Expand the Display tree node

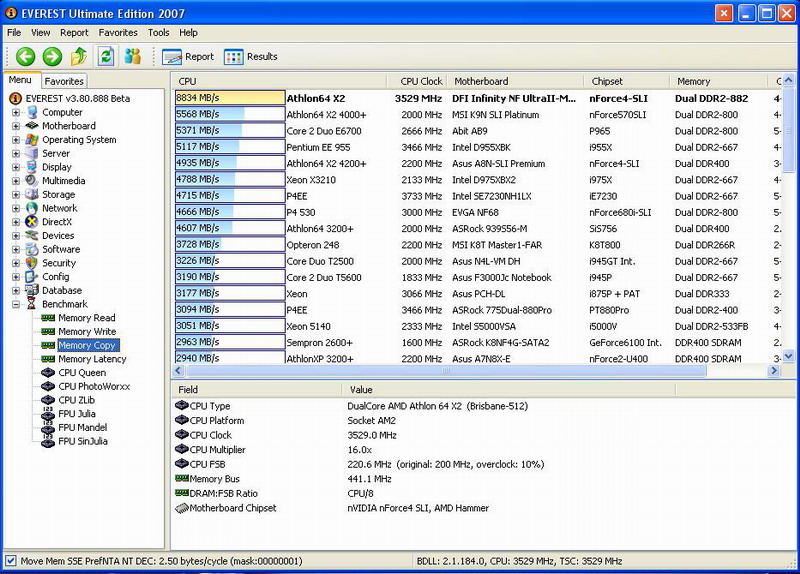coord(16,167)
